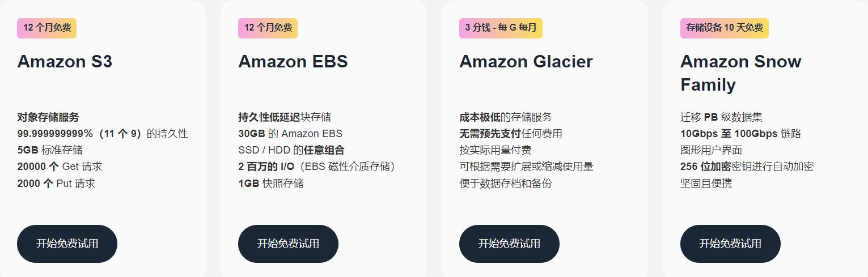This screenshot has width=868, height=277.
Task: Click the free trial button under Amazon S3
Action: (x=67, y=244)
